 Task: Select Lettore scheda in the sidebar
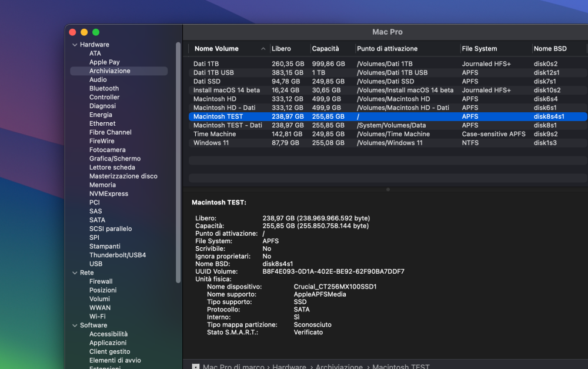tap(112, 167)
